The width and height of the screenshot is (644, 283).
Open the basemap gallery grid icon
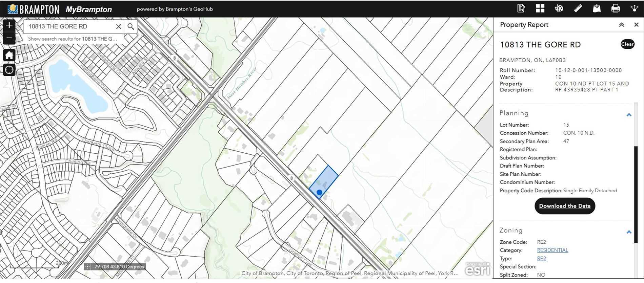coord(540,8)
